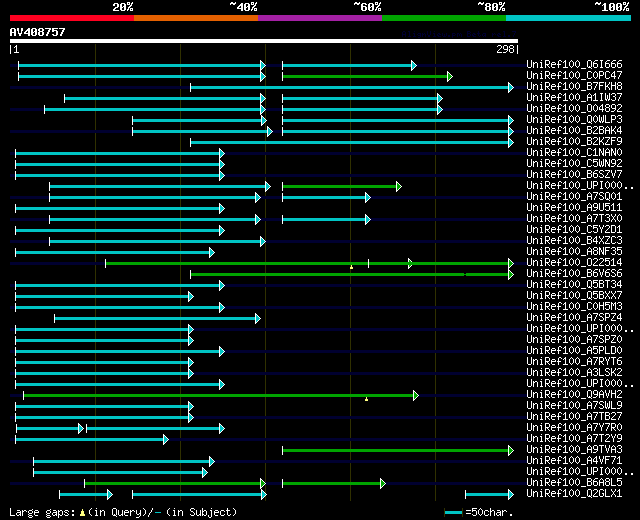
Task: Select the UniRef100_A7T3X0 label
Action: pos(574,219)
